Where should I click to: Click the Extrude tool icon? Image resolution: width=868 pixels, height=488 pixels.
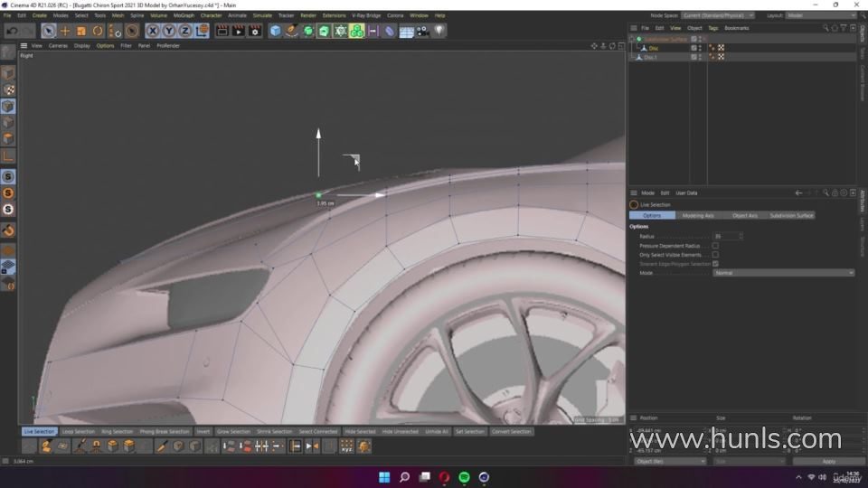pos(112,446)
